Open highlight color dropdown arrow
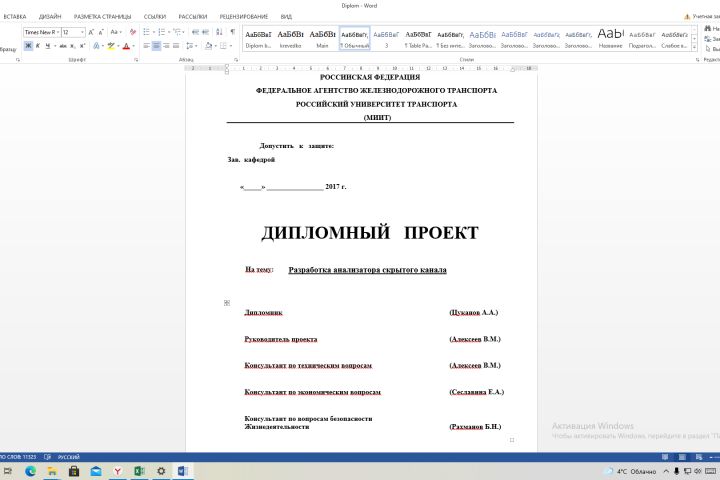Image resolution: width=720 pixels, height=480 pixels. 118,45
